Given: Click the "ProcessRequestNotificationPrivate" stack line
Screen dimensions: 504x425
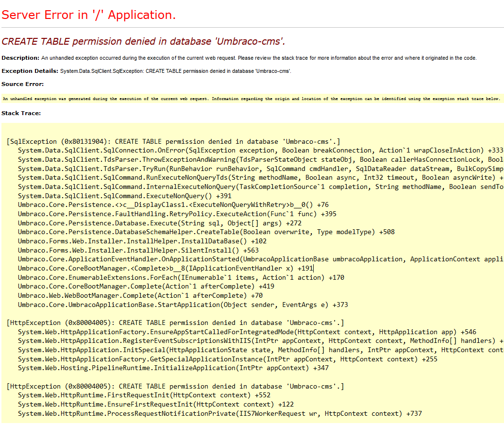Looking at the screenshot, I should pyautogui.click(x=220, y=414).
